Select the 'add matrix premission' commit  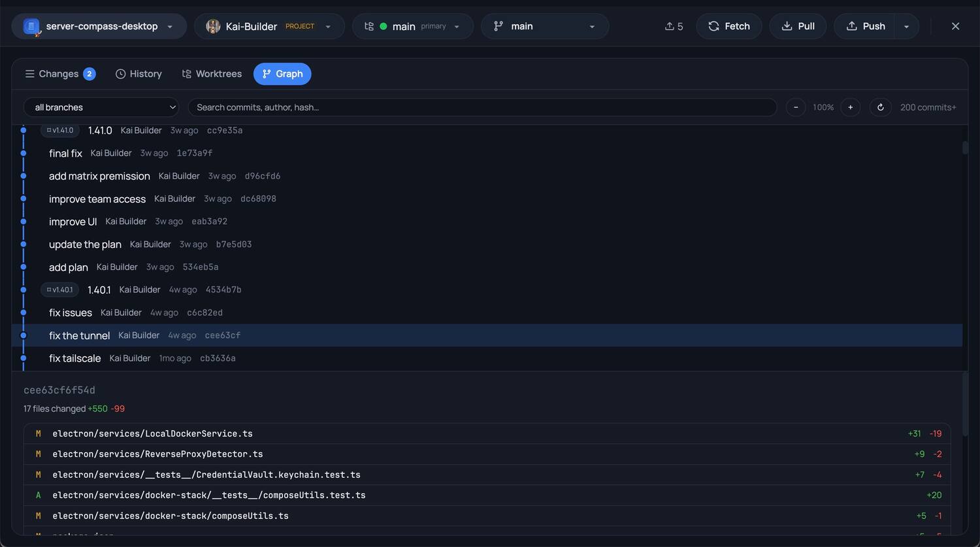[487, 176]
